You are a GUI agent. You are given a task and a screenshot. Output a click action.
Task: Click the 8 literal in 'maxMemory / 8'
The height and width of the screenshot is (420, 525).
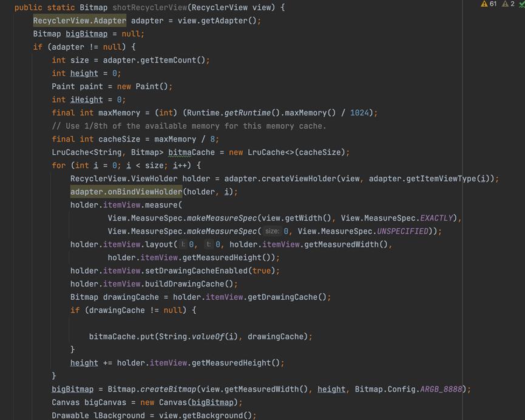(212, 140)
